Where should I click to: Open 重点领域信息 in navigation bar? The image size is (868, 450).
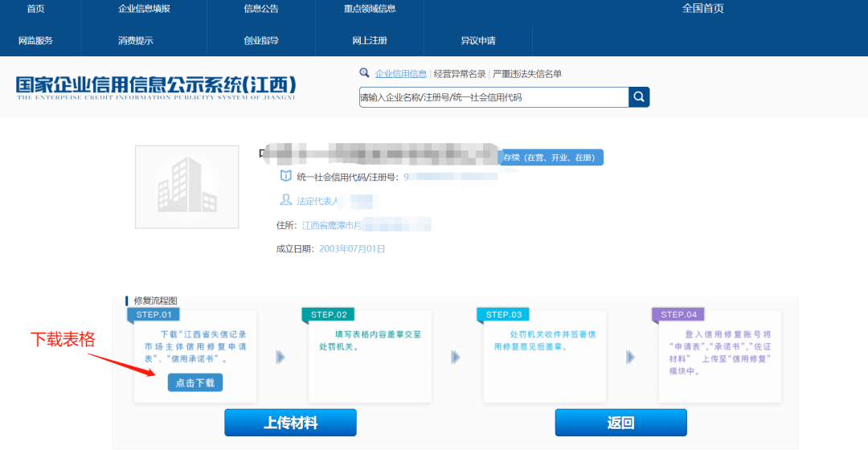pos(370,9)
